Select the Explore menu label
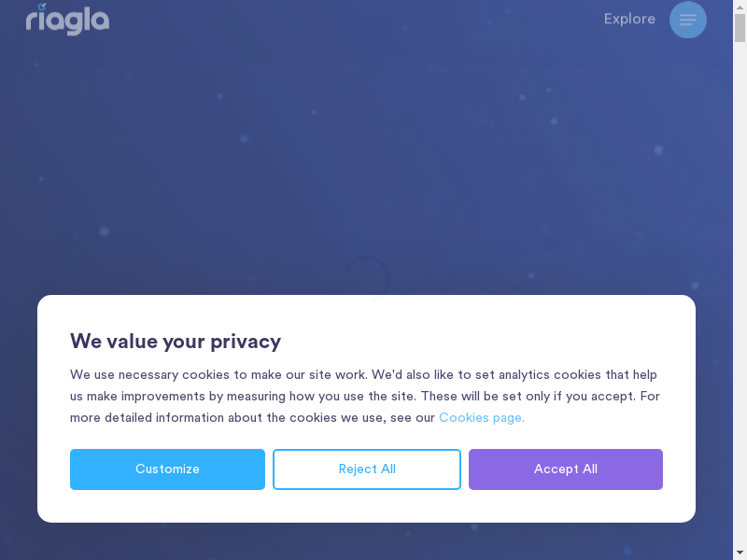The image size is (747, 560). [x=629, y=19]
